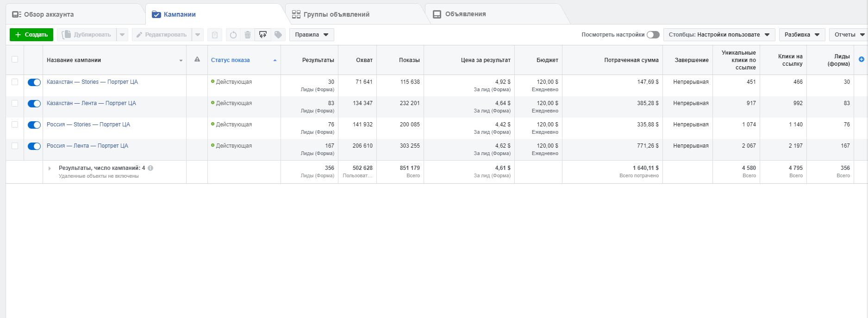Screen dimensions: 868x318
Task: Open Россия — Лента — Портрет ЦА campaign
Action: point(87,146)
